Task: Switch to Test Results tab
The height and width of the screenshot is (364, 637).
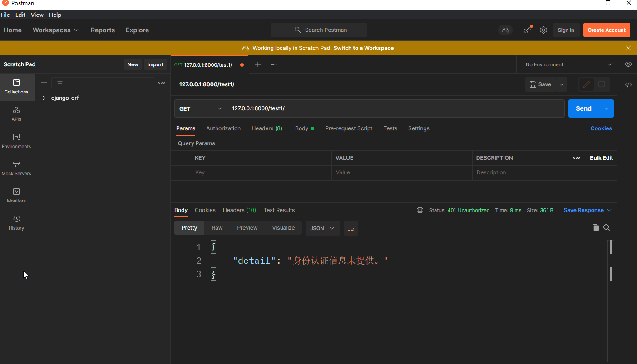Action: 279,210
